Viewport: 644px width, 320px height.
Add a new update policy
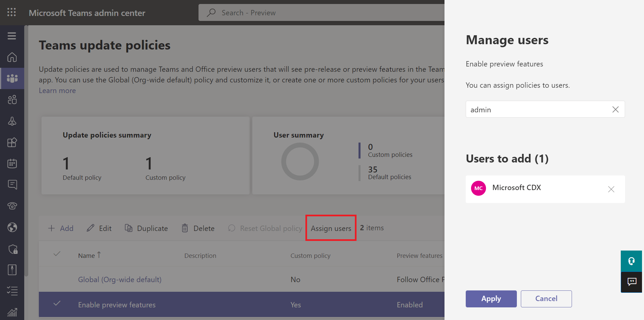coord(61,228)
